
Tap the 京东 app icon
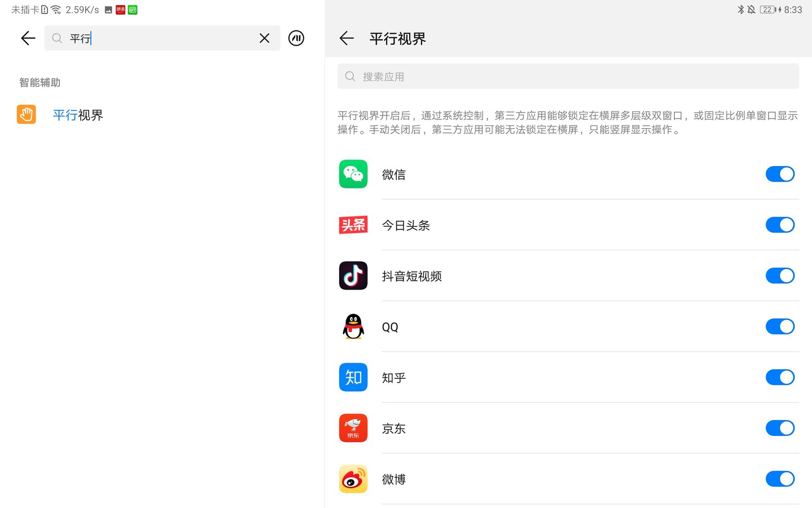tap(353, 428)
